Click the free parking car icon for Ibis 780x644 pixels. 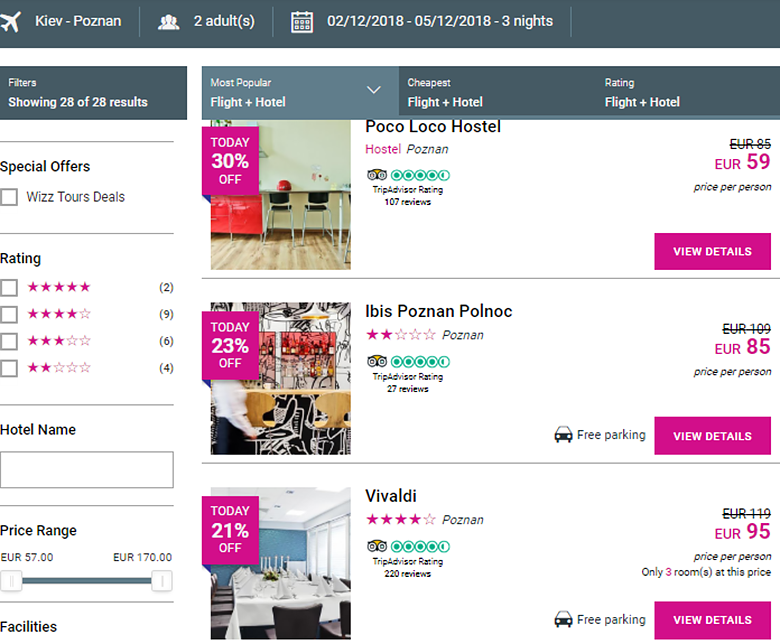tap(563, 435)
